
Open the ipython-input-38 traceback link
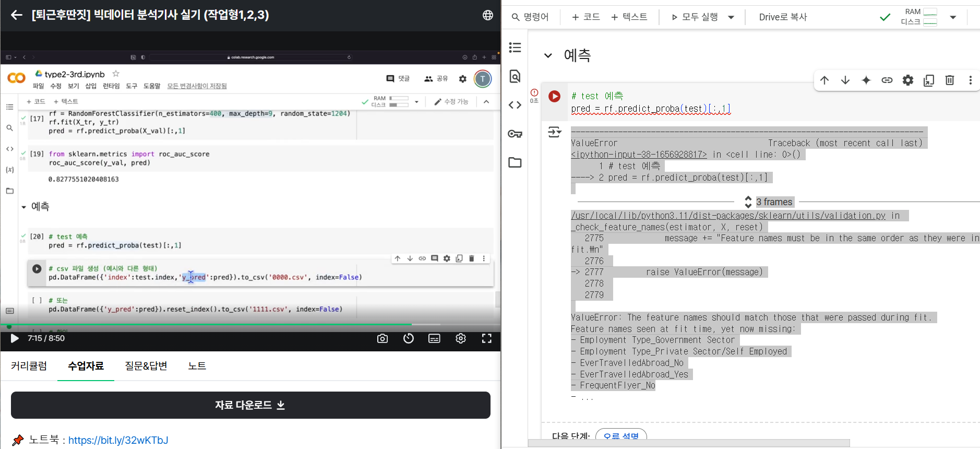click(x=639, y=155)
